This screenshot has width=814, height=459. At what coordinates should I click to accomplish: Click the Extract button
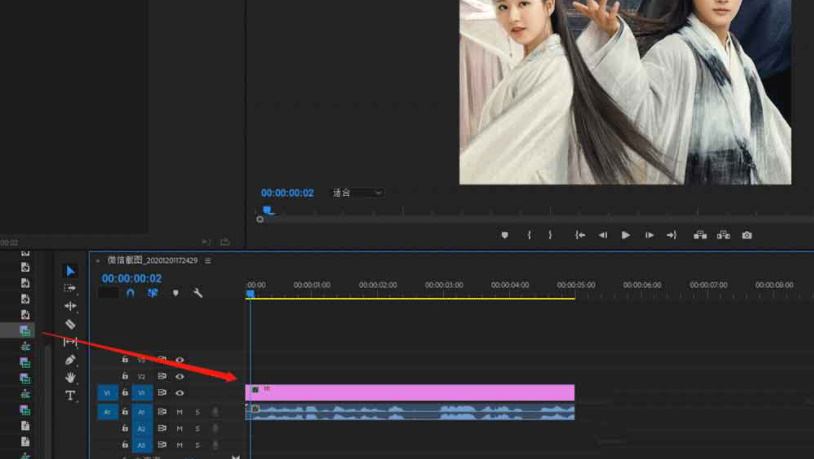723,235
